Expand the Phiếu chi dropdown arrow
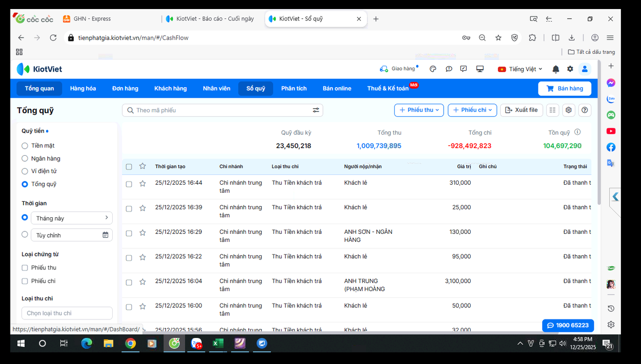The image size is (641, 364). pyautogui.click(x=490, y=110)
